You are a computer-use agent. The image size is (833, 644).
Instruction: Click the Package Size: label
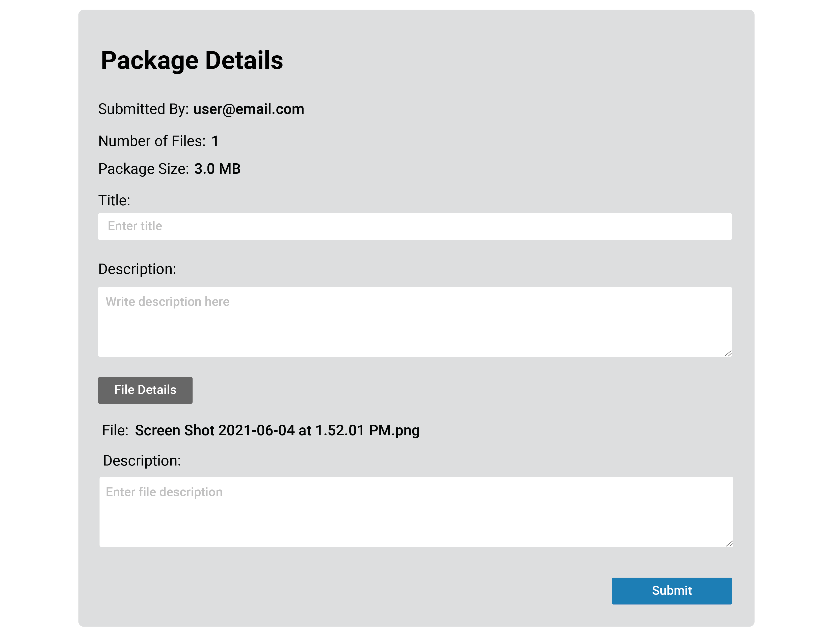(x=143, y=169)
